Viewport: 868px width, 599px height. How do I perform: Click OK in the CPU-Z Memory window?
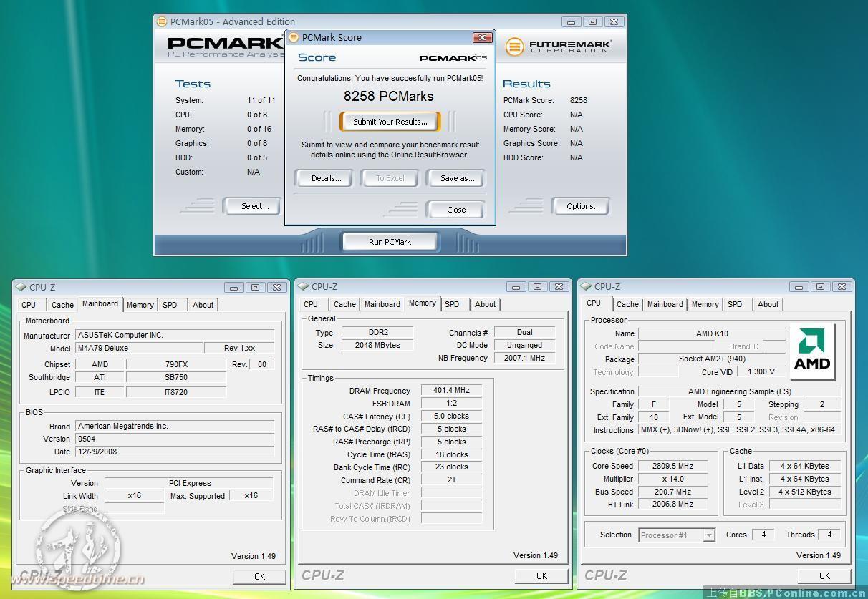[541, 575]
